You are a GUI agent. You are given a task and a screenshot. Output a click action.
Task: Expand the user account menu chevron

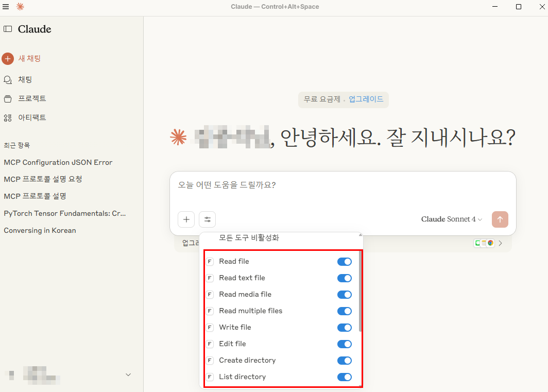click(128, 374)
